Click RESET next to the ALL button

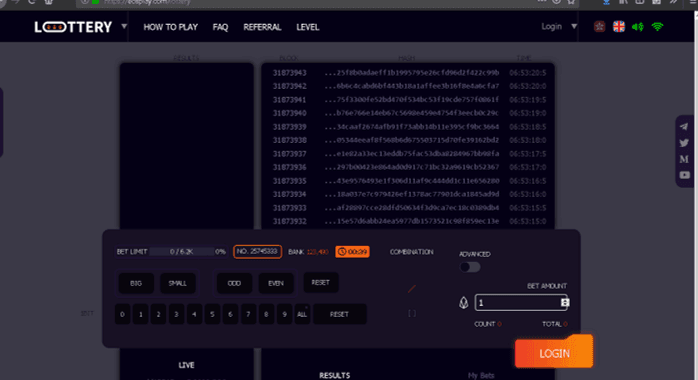339,314
